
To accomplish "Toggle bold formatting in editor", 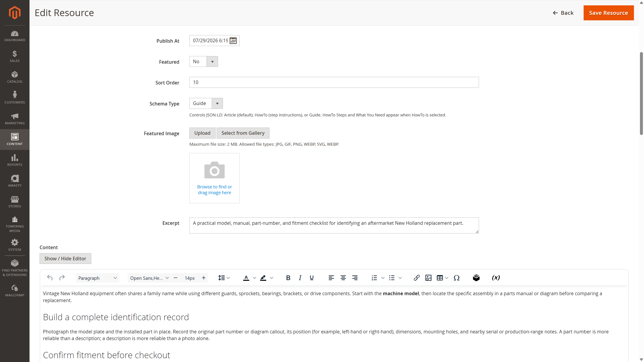I will click(x=288, y=278).
